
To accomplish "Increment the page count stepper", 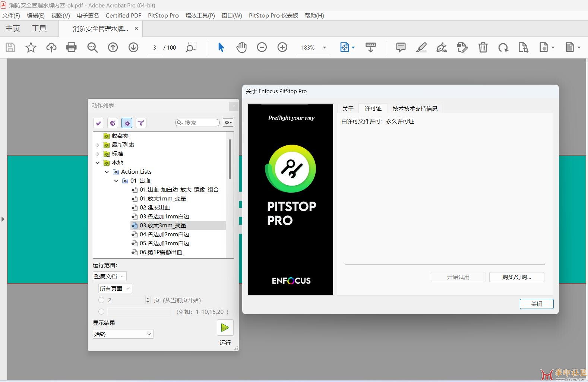I will (x=148, y=299).
